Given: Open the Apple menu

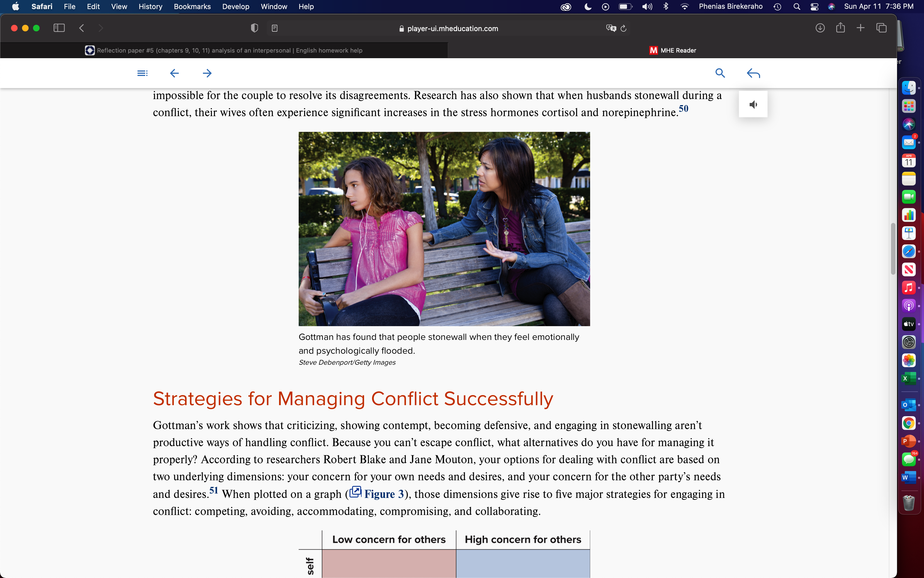Looking at the screenshot, I should (x=16, y=7).
